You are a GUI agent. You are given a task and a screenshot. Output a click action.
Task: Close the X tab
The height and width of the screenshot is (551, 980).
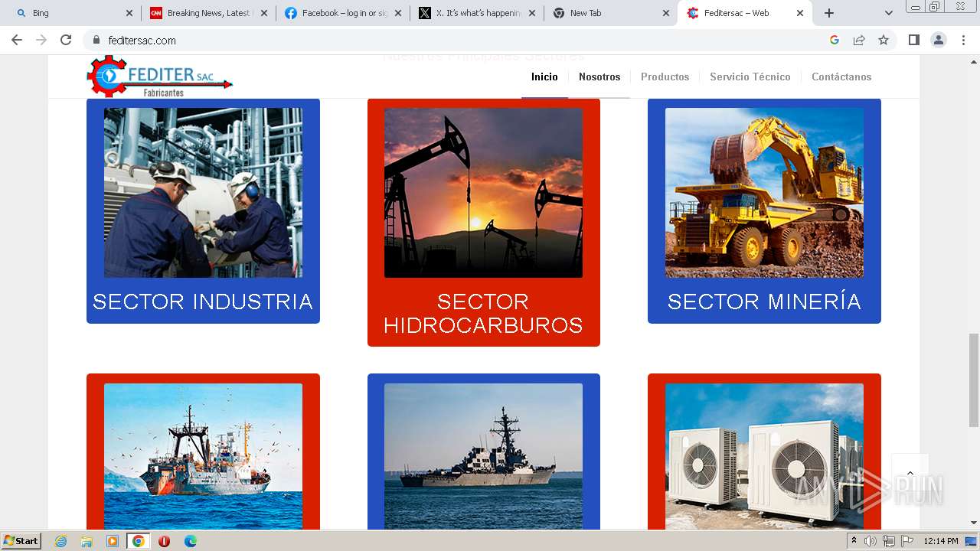pos(534,13)
